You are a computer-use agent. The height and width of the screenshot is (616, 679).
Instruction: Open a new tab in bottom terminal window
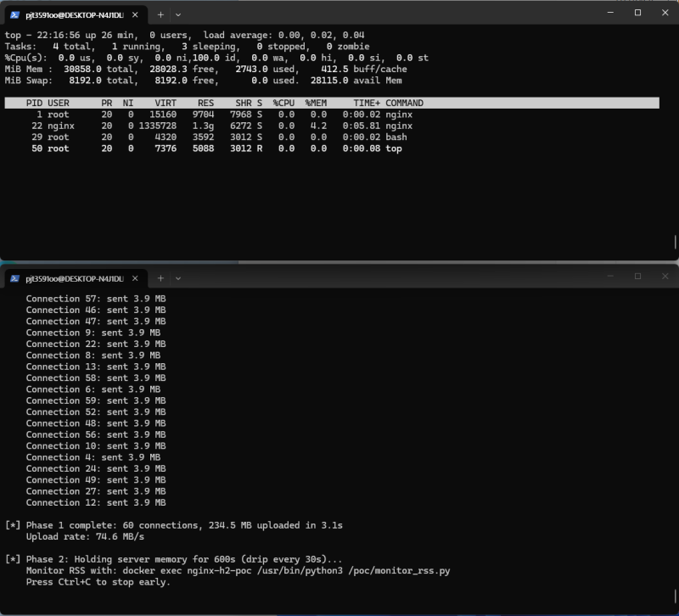coord(160,278)
